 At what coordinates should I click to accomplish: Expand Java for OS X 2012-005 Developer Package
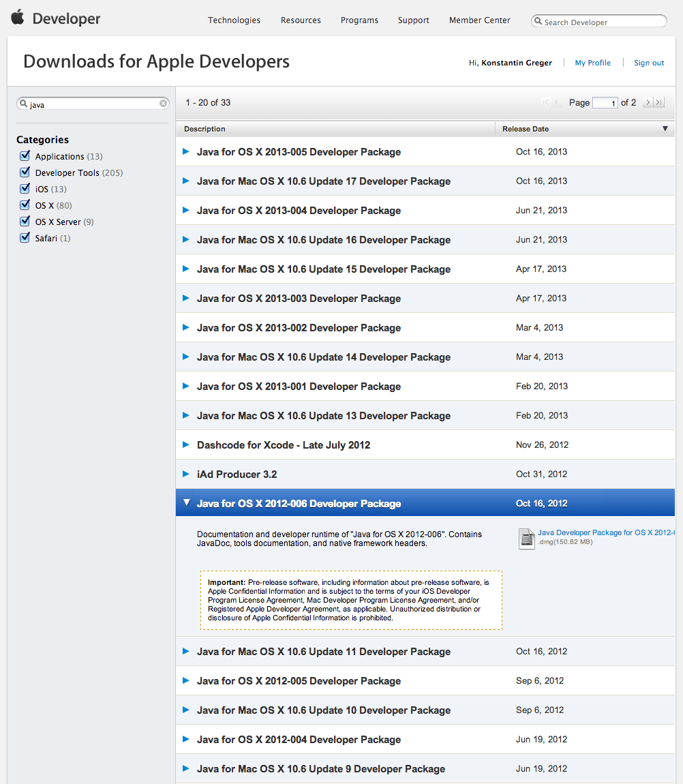[x=186, y=680]
